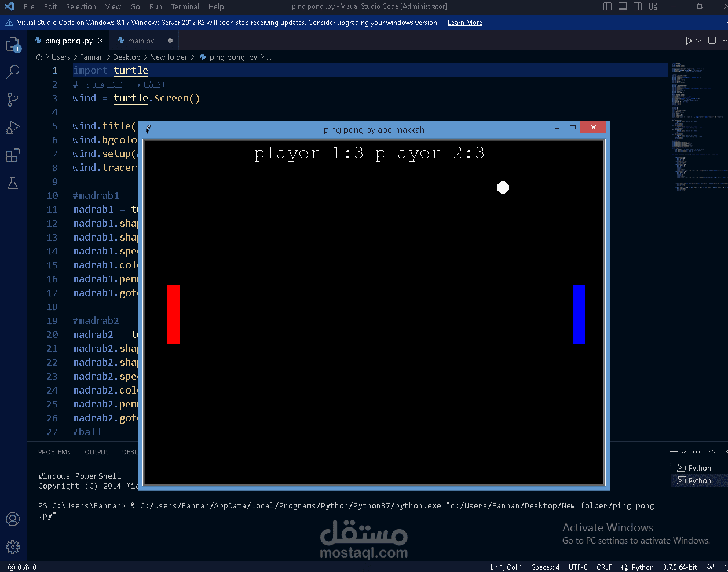The width and height of the screenshot is (728, 572).
Task: Click the unsaved dot on main.py tab
Action: [170, 41]
